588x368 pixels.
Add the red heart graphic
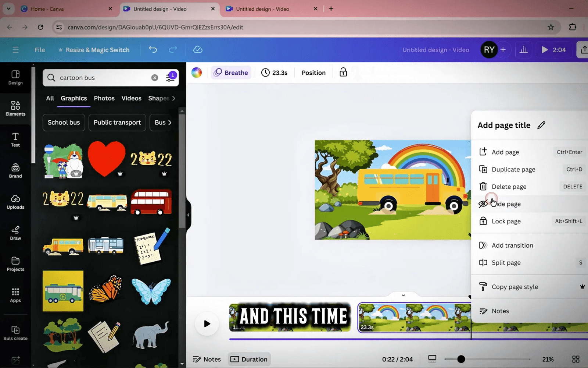pyautogui.click(x=107, y=159)
